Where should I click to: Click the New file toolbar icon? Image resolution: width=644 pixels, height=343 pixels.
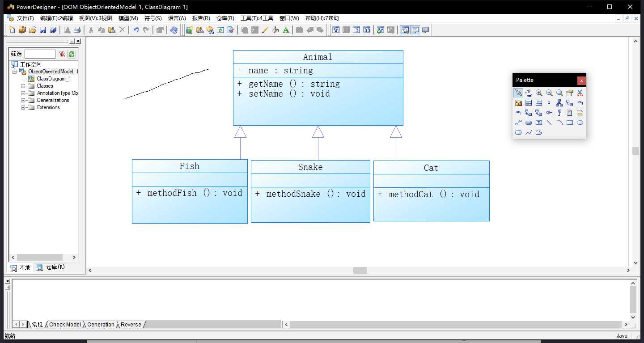[x=12, y=30]
